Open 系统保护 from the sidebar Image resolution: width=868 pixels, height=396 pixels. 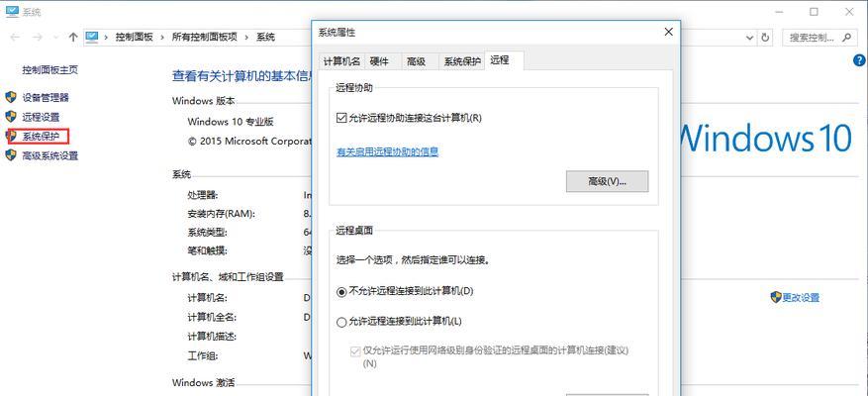pos(41,137)
